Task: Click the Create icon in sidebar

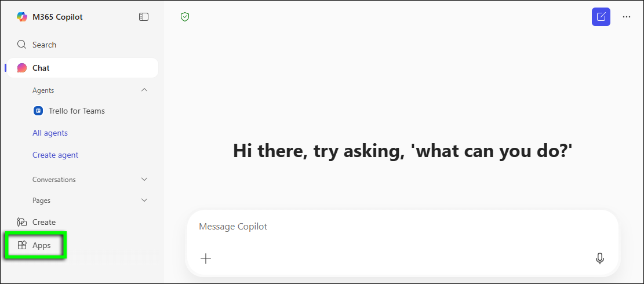Action: click(22, 222)
